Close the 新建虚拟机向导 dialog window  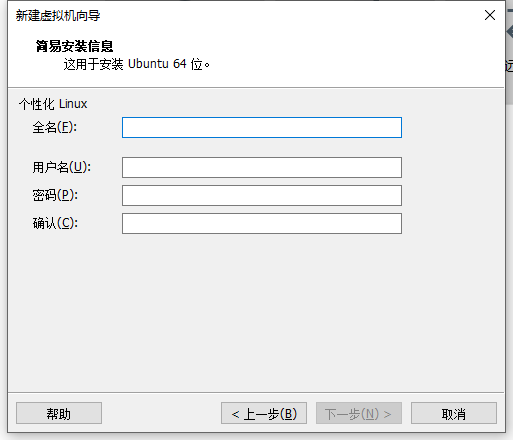[x=490, y=15]
